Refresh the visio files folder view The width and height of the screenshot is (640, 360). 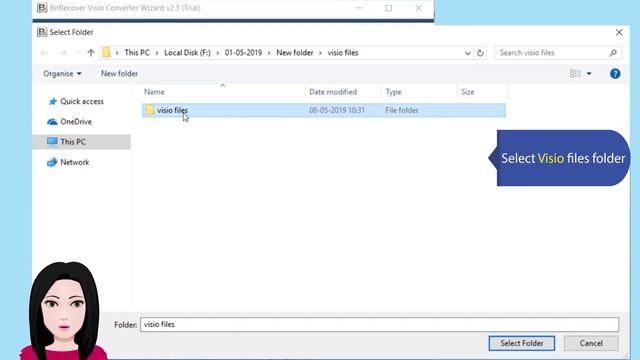pos(480,53)
